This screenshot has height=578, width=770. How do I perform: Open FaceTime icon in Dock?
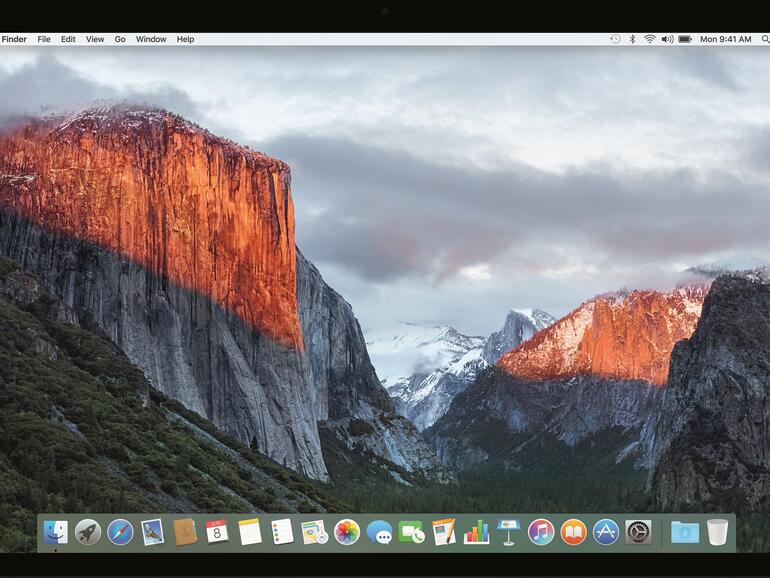click(x=412, y=532)
